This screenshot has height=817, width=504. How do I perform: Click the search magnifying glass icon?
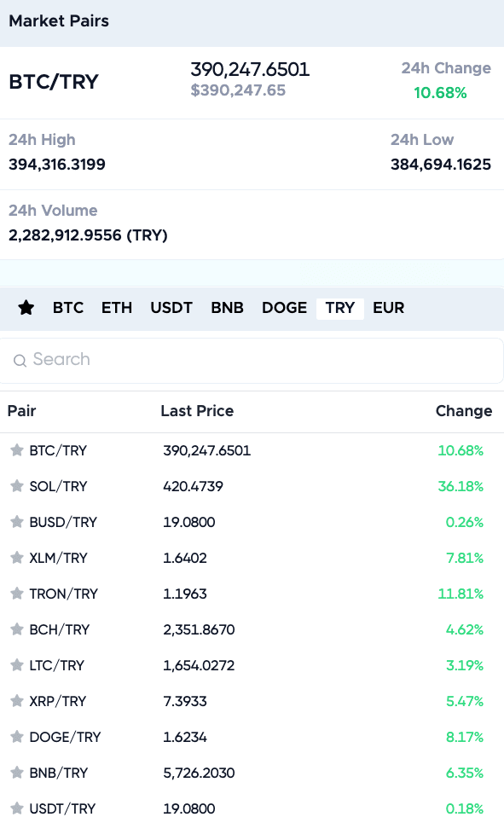[x=19, y=360]
